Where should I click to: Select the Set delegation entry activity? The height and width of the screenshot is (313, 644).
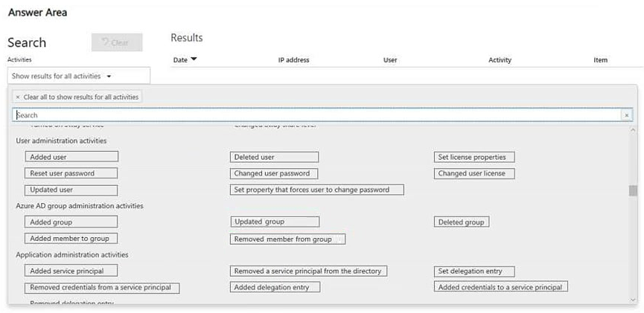tap(474, 271)
